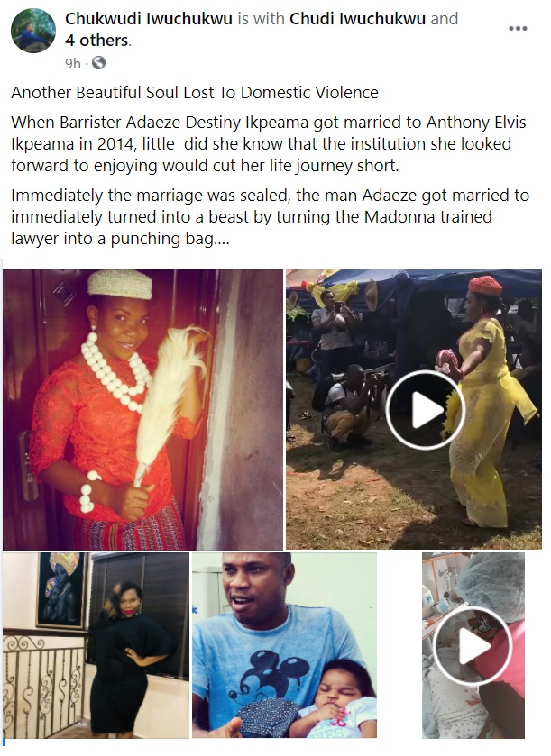Open the 9h post timestamp
Image resolution: width=551 pixels, height=756 pixels.
(x=73, y=63)
